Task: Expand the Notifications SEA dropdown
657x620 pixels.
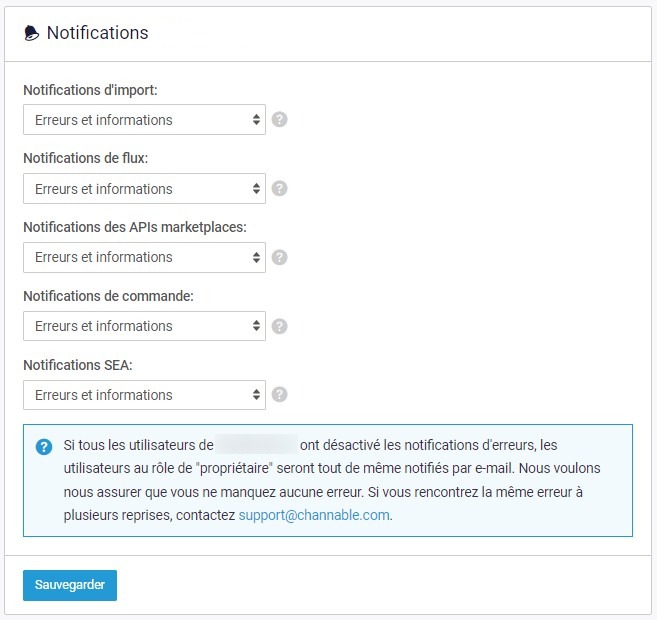Action: 144,395
